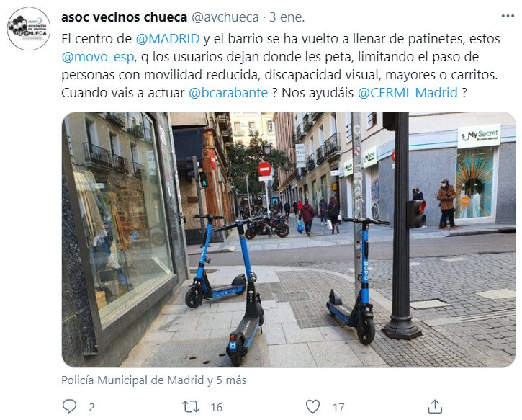Open the @MADRID mention link
This screenshot has width=522, height=420.
coord(168,39)
